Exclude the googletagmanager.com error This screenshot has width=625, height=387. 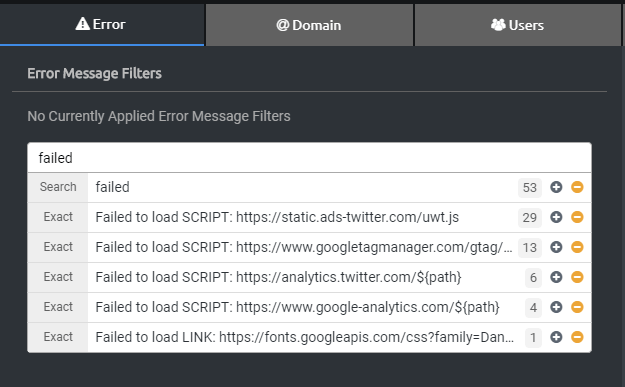pyautogui.click(x=577, y=247)
